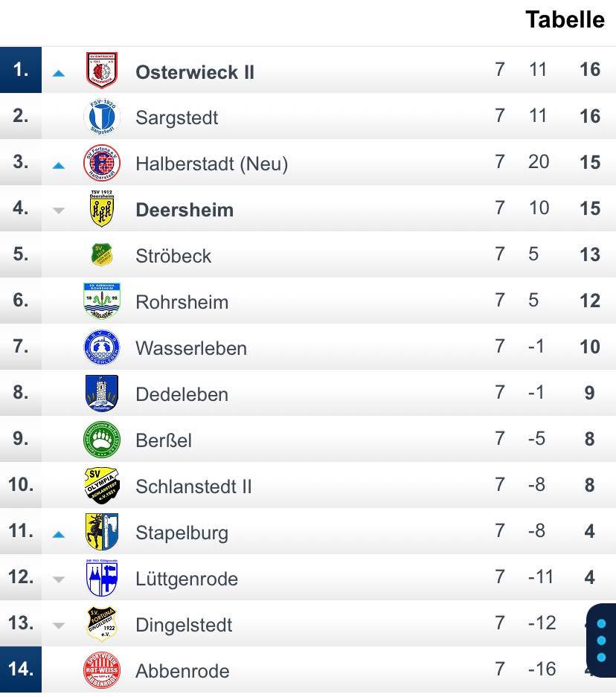Click the Abbenrode Rot-Weiss crest
The image size is (616, 697).
[x=102, y=670]
